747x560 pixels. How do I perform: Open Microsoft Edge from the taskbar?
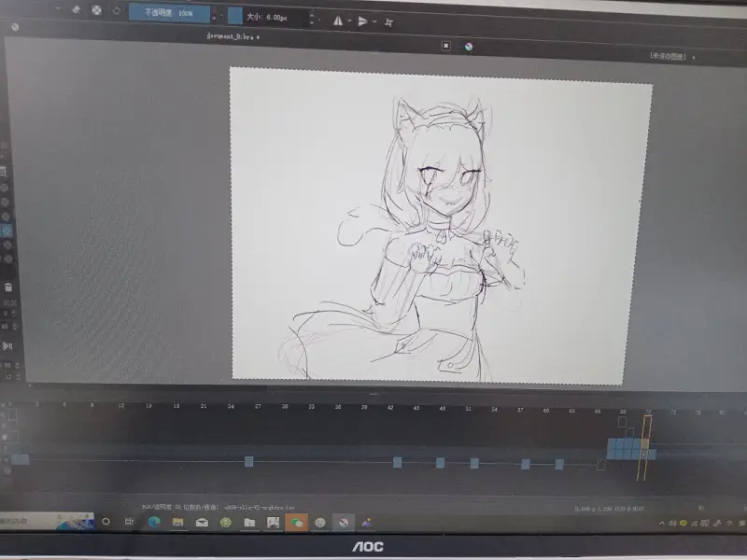[x=154, y=522]
